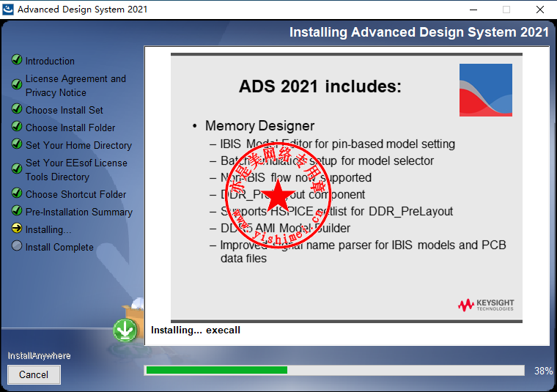Close the Advanced Design System 2021 installer
The width and height of the screenshot is (557, 392).
(x=540, y=10)
